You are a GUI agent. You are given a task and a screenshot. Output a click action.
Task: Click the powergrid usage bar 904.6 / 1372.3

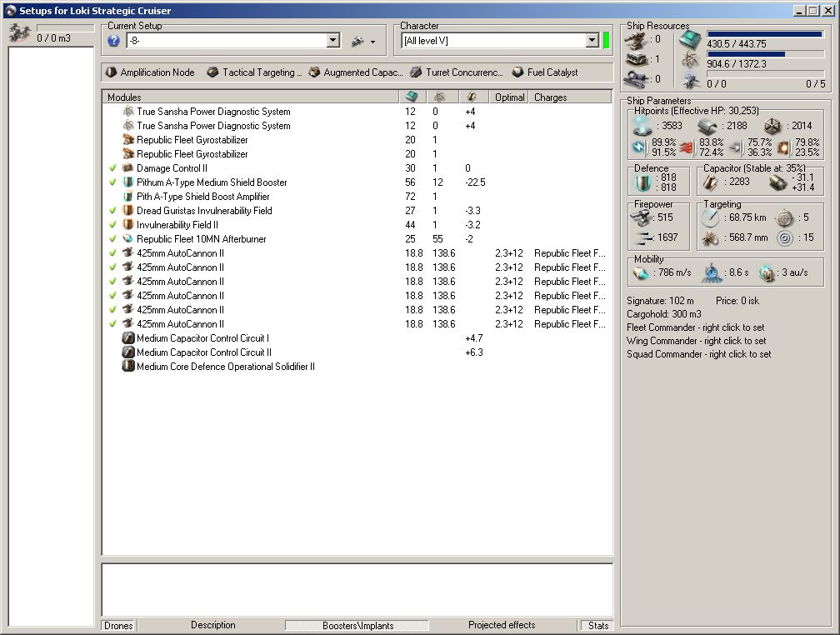click(x=766, y=54)
